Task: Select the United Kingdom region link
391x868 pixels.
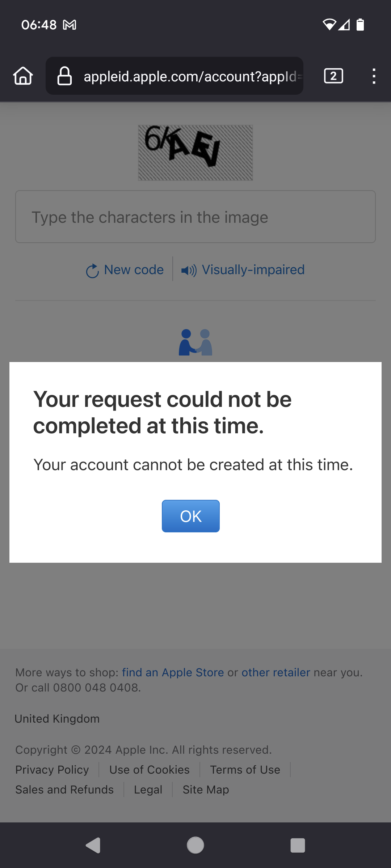Action: point(57,719)
